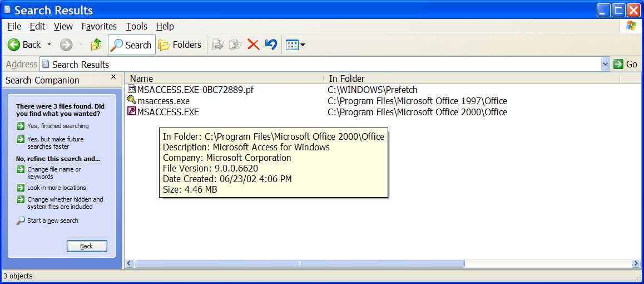The image size is (644, 284).
Task: Choose 'Yes, but make future searches faster'
Action: (56, 143)
